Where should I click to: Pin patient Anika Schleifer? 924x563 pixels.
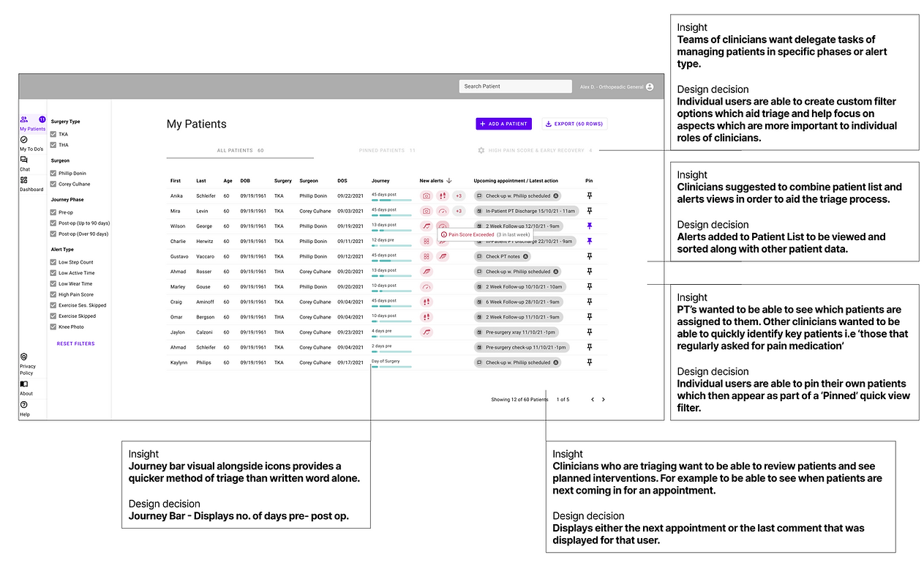click(590, 195)
